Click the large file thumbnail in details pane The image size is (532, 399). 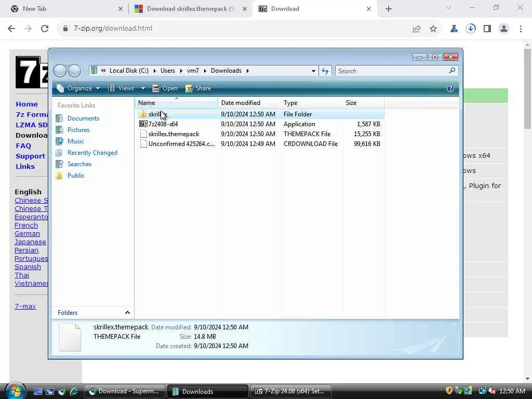pyautogui.click(x=70, y=337)
